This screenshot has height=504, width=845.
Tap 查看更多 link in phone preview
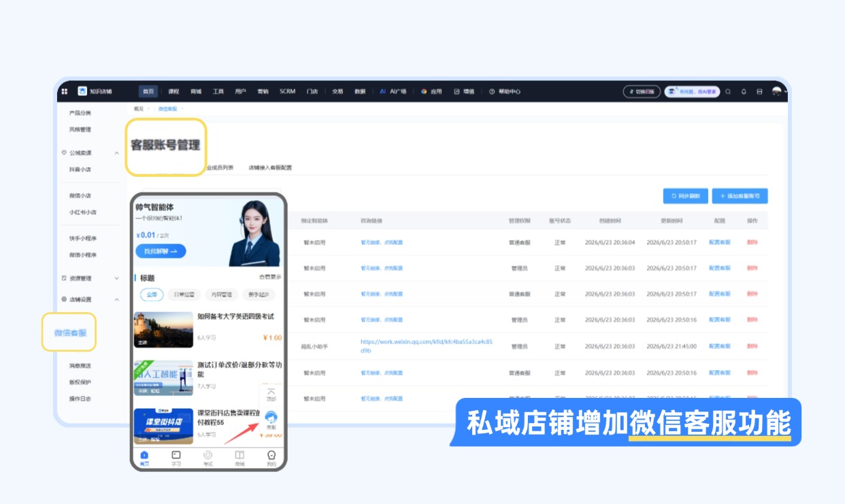point(269,277)
